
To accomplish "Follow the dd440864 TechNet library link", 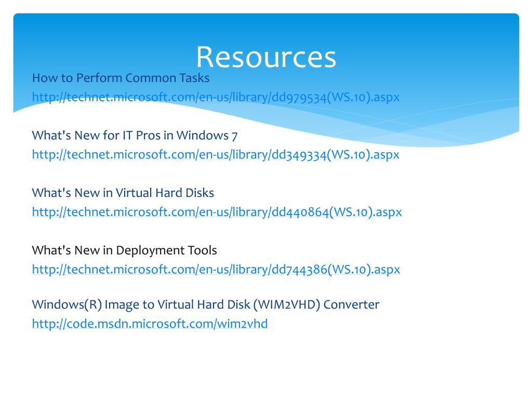I will tap(217, 212).
